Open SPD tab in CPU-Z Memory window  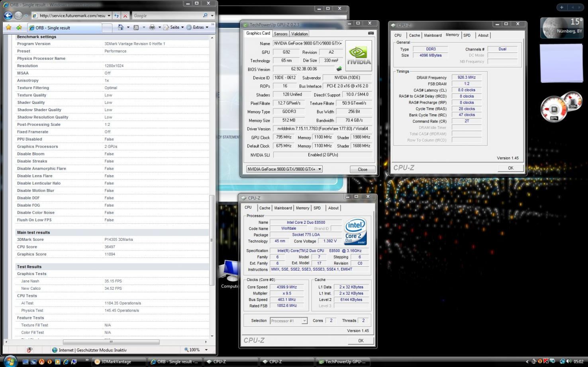(x=467, y=35)
